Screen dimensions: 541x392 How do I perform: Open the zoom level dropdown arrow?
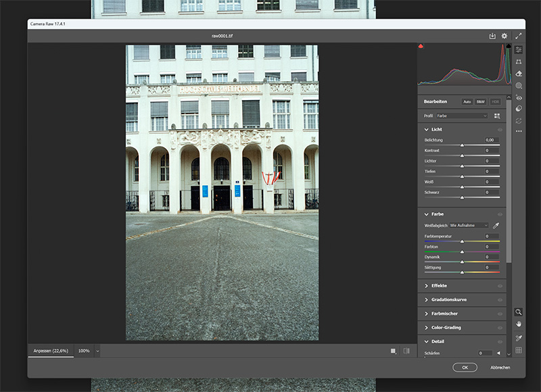(x=97, y=351)
